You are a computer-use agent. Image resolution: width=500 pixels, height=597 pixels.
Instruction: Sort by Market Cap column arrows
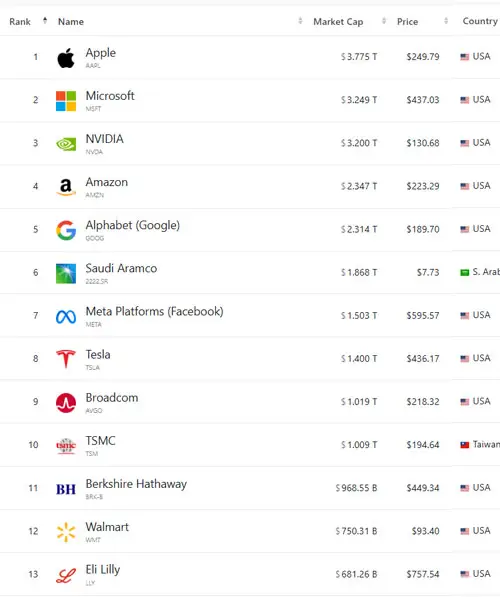(384, 21)
